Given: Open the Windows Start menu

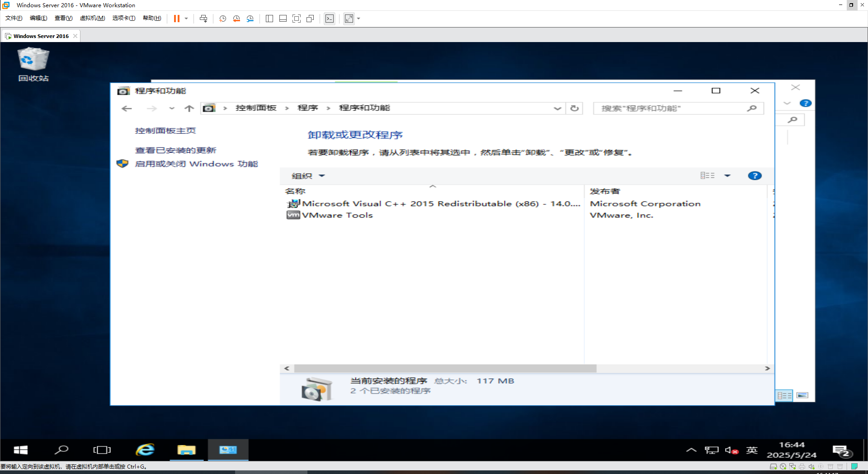Looking at the screenshot, I should (x=21, y=450).
